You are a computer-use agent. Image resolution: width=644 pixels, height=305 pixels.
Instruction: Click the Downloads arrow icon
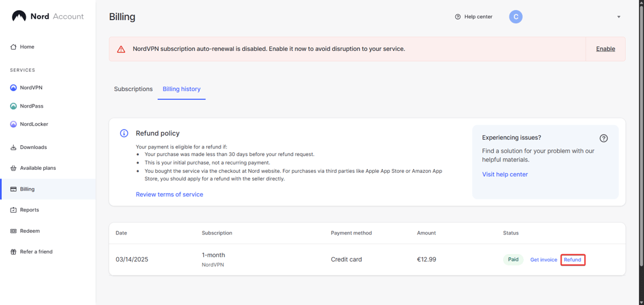pos(13,147)
